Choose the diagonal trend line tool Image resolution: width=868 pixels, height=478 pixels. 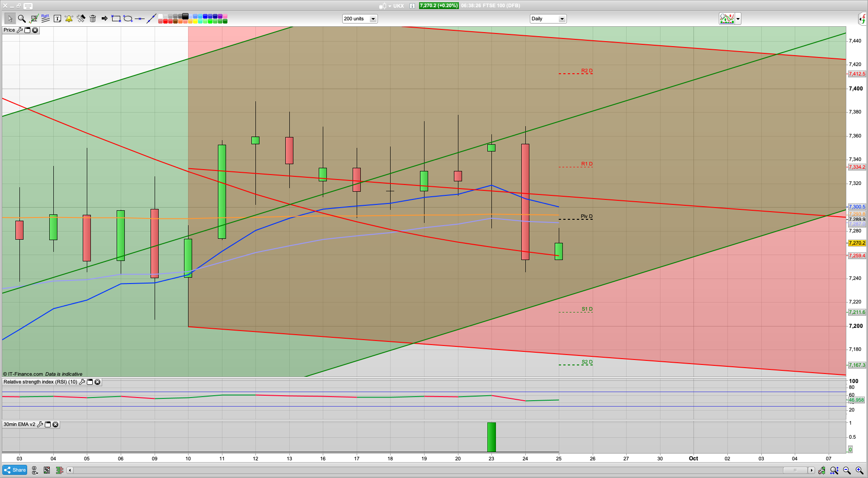pyautogui.click(x=151, y=19)
